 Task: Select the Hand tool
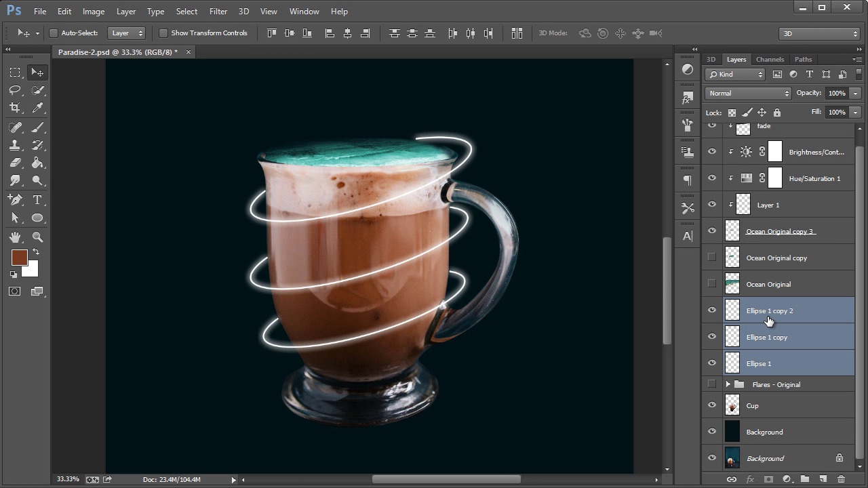pyautogui.click(x=15, y=237)
